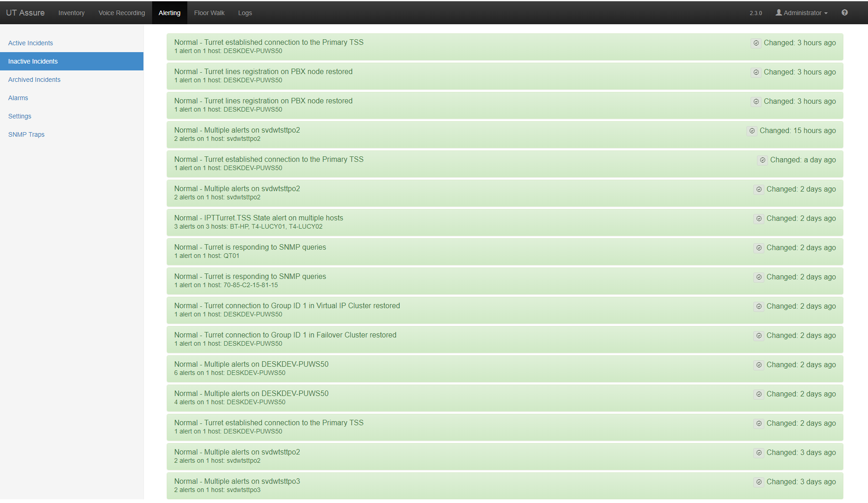The image size is (868, 503).
Task: Select the Alerting navigation tab
Action: (169, 13)
